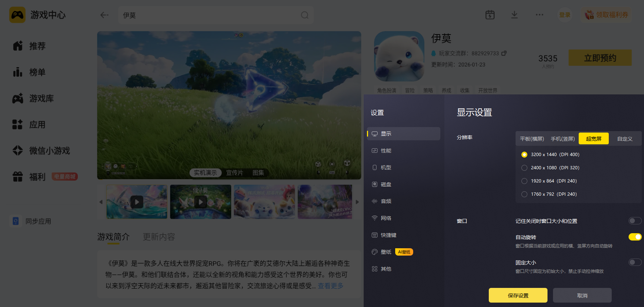Open 壁纸 wallpaper settings
Image resolution: width=644 pixels, height=307 pixels.
click(404, 252)
